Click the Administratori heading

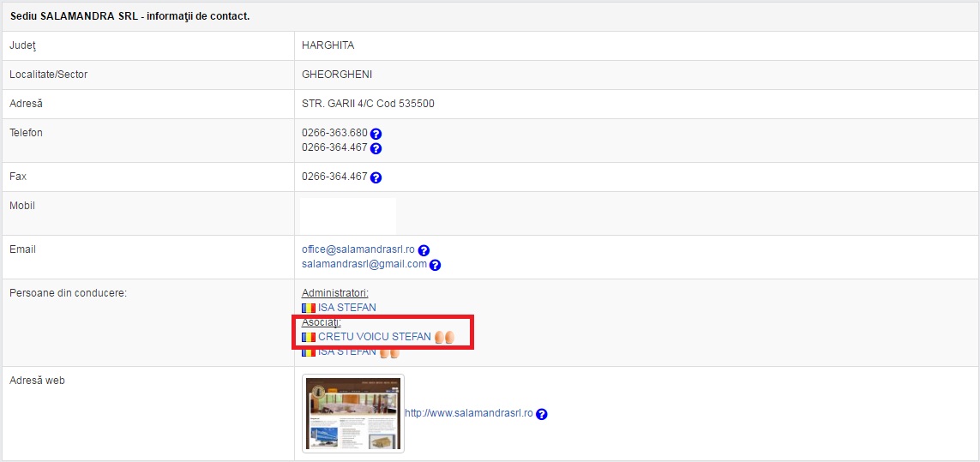[x=335, y=293]
